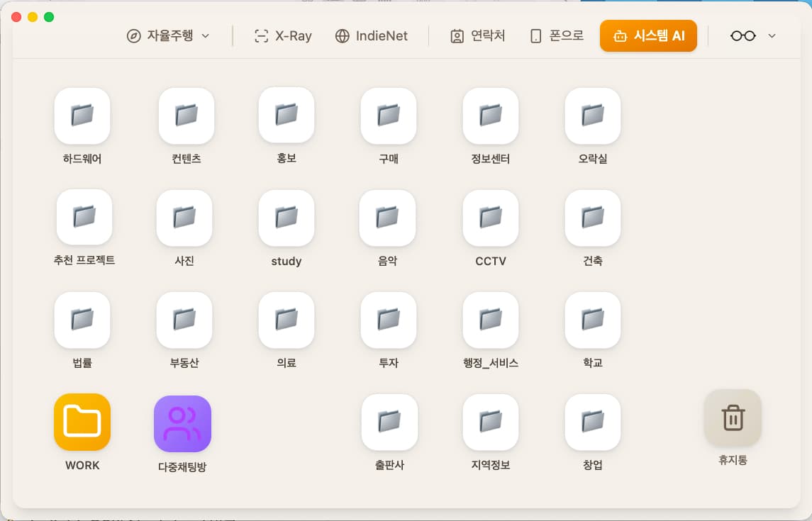Click the 추천 프로젝트 label text

point(84,260)
